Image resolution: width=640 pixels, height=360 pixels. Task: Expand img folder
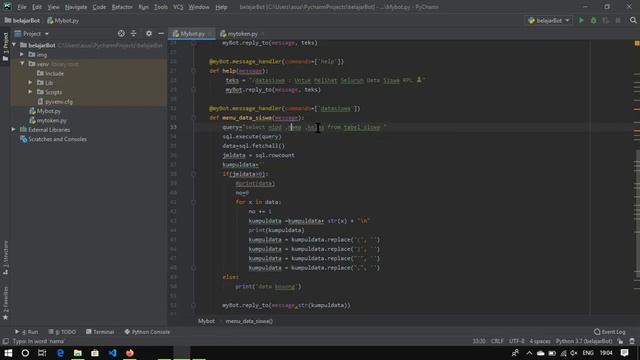(22, 55)
